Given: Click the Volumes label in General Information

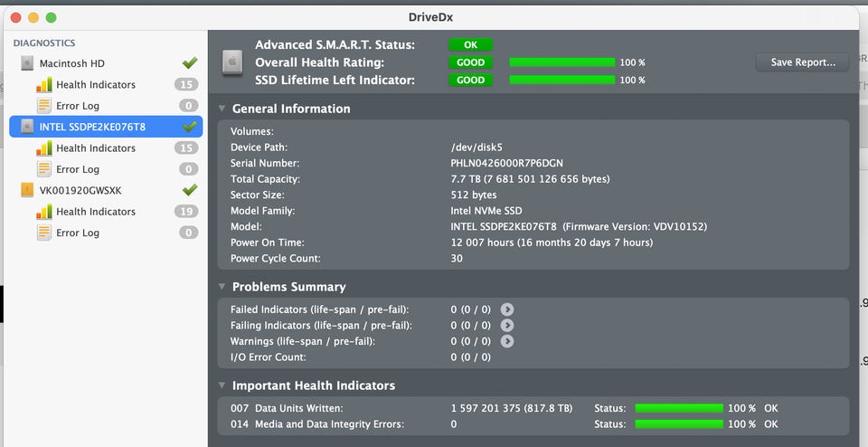Looking at the screenshot, I should [252, 131].
